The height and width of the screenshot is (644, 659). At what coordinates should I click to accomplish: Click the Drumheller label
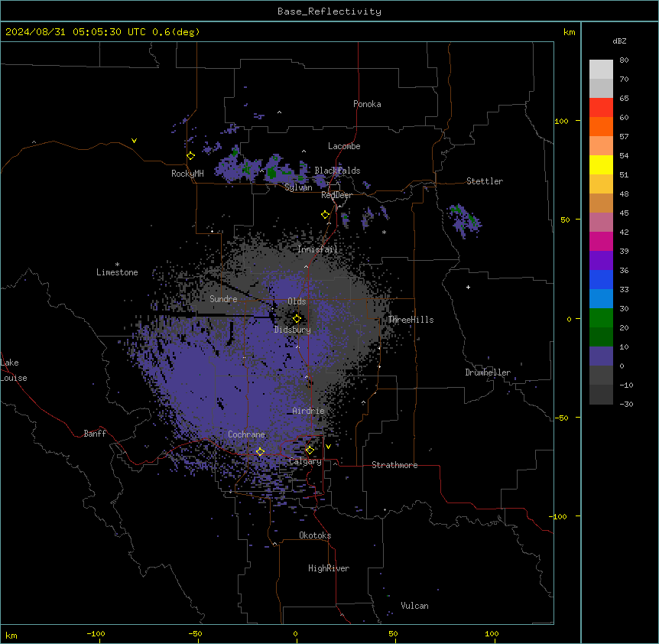pos(488,372)
